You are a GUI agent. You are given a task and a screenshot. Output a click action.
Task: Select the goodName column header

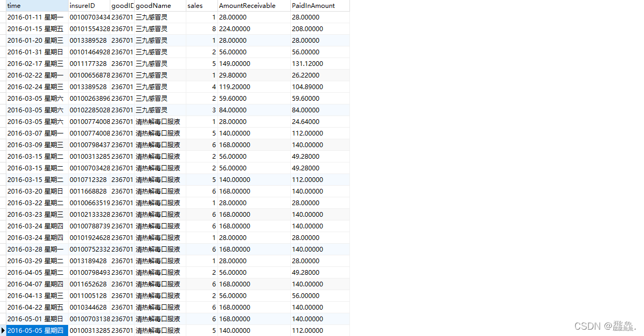pos(160,6)
